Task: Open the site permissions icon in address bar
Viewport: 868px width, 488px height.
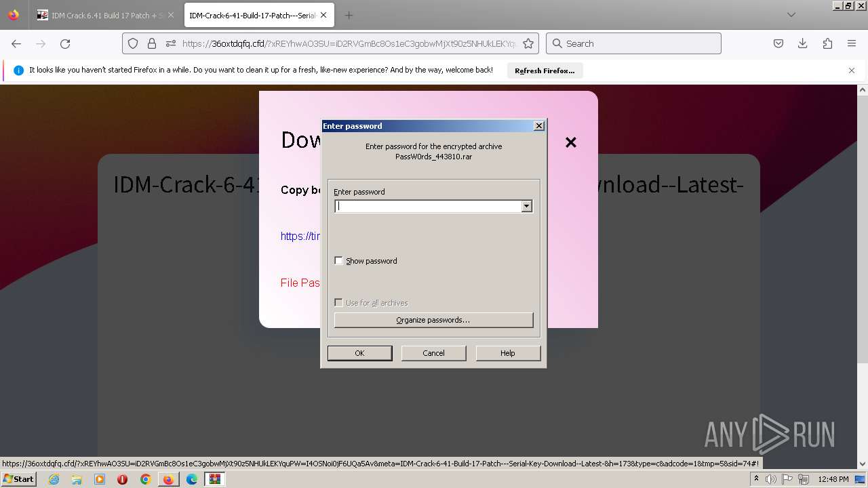Action: pyautogui.click(x=171, y=43)
